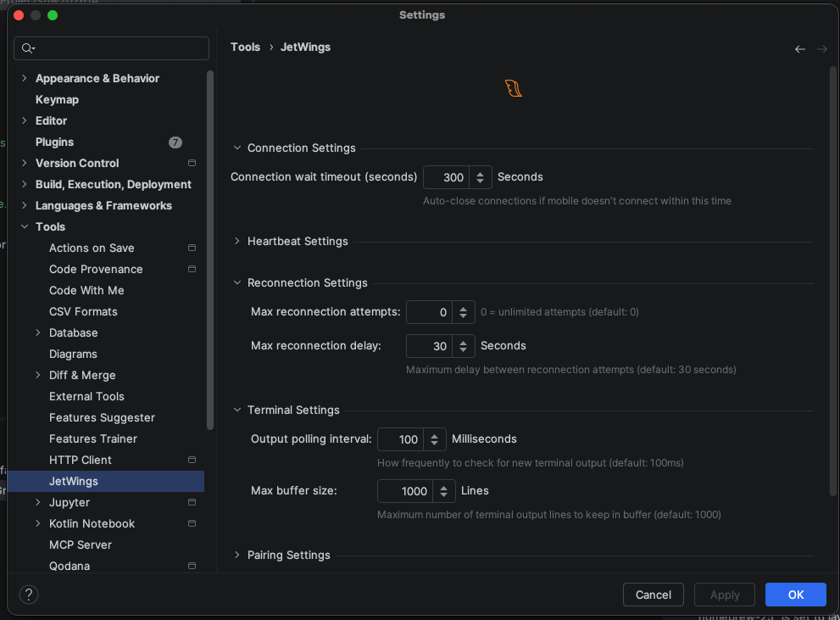The height and width of the screenshot is (620, 840).
Task: Select MCP Server in the sidebar
Action: coord(81,545)
